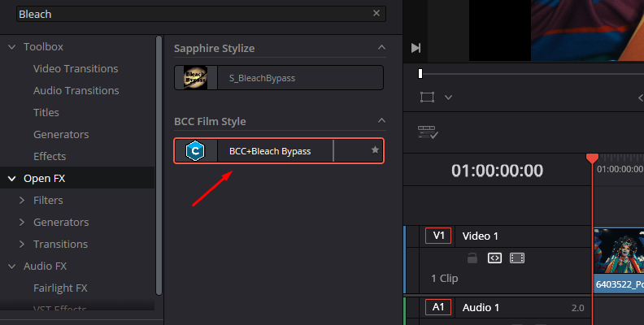Open the Titles category

[46, 112]
